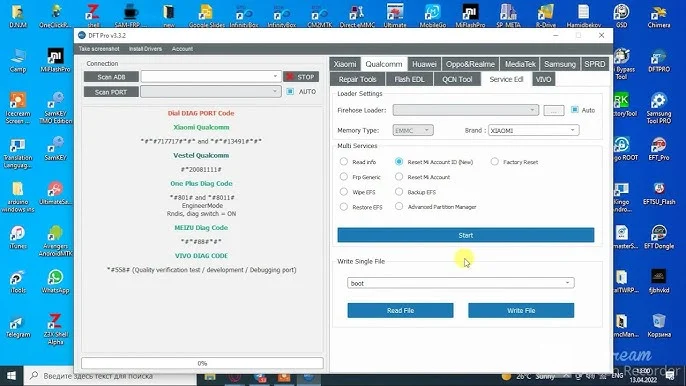Choose the Restore EFS radio option
686x386 pixels.
pyautogui.click(x=344, y=207)
